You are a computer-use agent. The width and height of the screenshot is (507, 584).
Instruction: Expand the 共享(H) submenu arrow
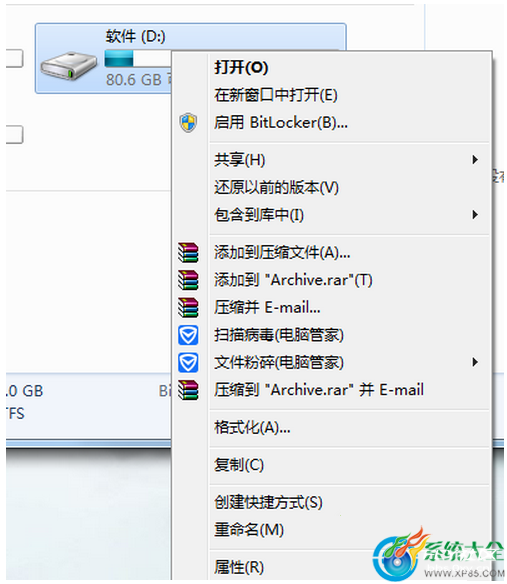[x=475, y=160]
